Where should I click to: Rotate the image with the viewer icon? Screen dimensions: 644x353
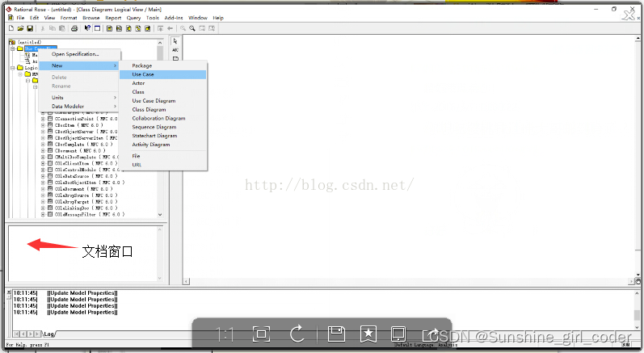(x=297, y=334)
